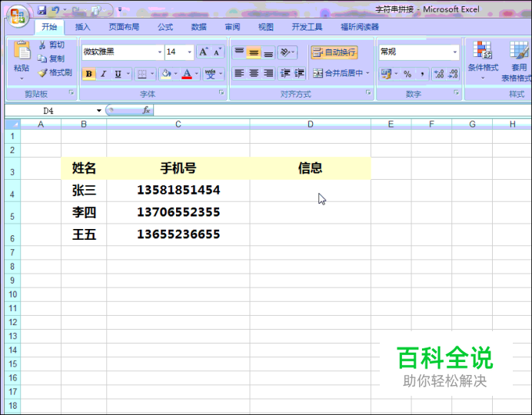
Task: Align text to top of cell
Action: (x=239, y=52)
